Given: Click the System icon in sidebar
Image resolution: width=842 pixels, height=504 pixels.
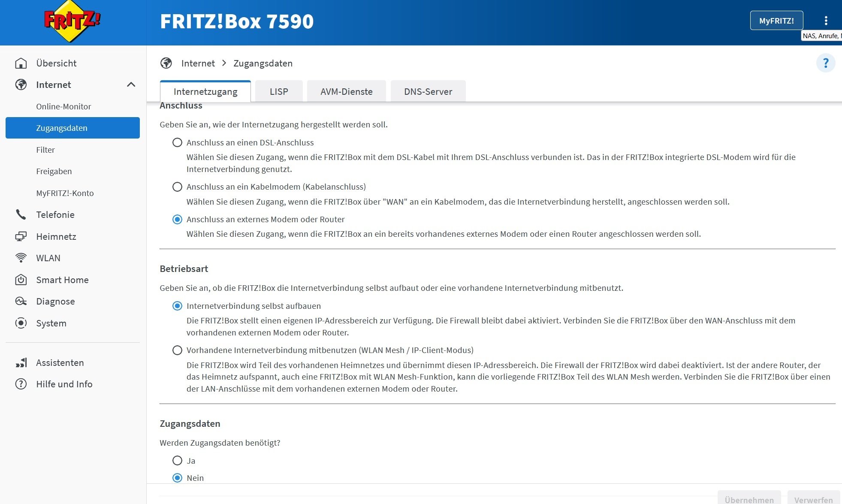Looking at the screenshot, I should [x=21, y=323].
